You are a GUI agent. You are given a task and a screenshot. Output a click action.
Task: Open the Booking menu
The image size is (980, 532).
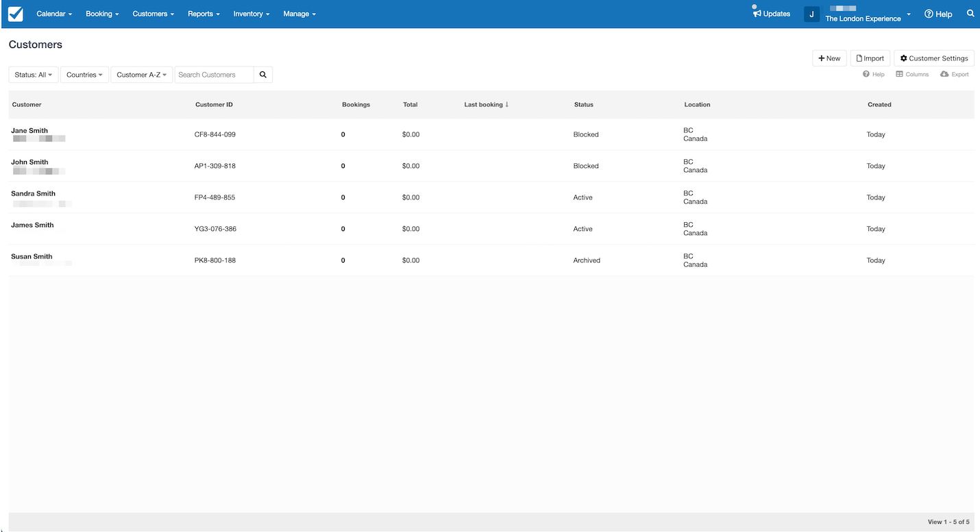pyautogui.click(x=102, y=14)
